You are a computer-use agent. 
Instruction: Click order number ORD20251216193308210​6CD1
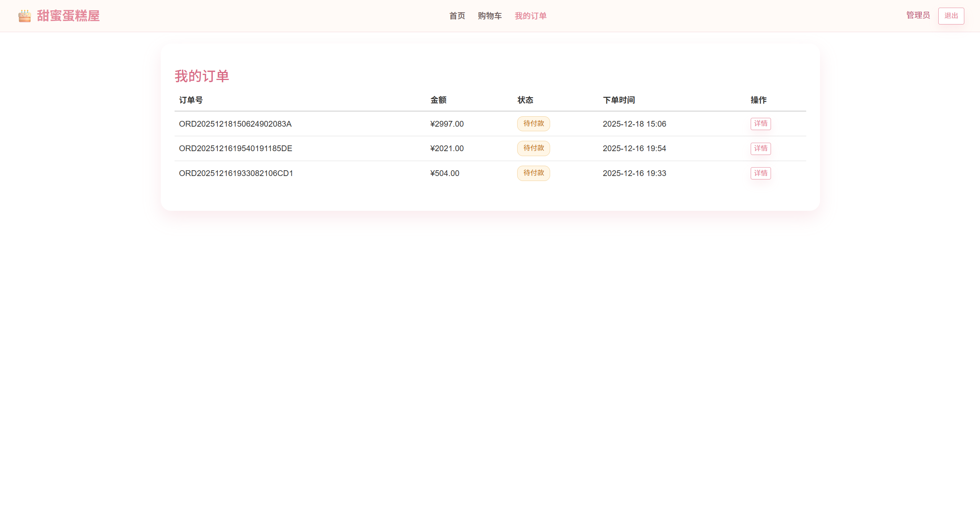[236, 173]
